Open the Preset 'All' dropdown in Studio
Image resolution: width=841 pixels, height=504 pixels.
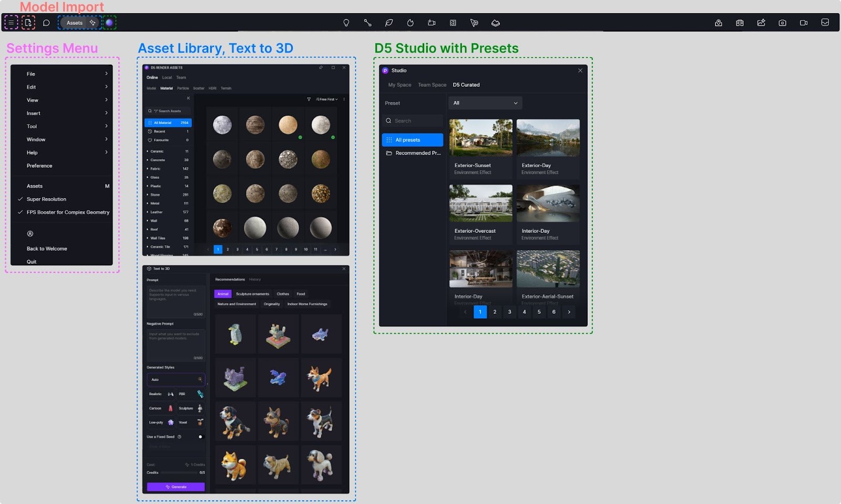[485, 103]
